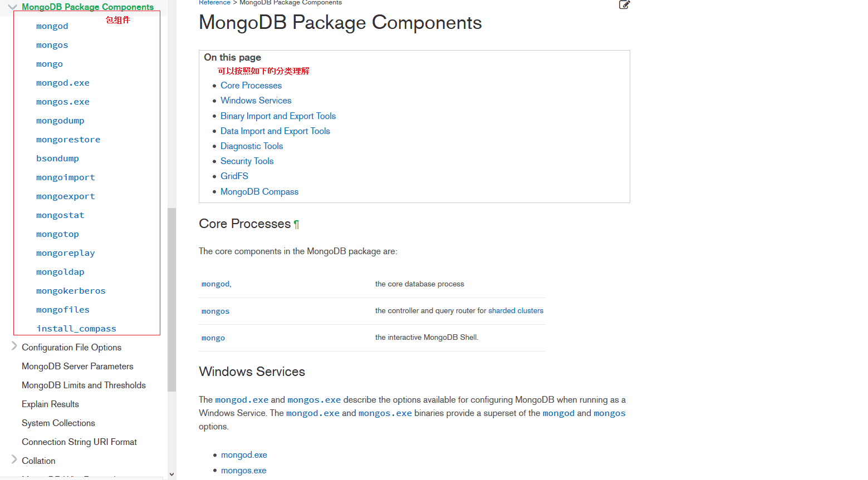Click the pilcrow anchor beside Core Processes
Viewport: 868px width, 480px height.
pyautogui.click(x=297, y=225)
